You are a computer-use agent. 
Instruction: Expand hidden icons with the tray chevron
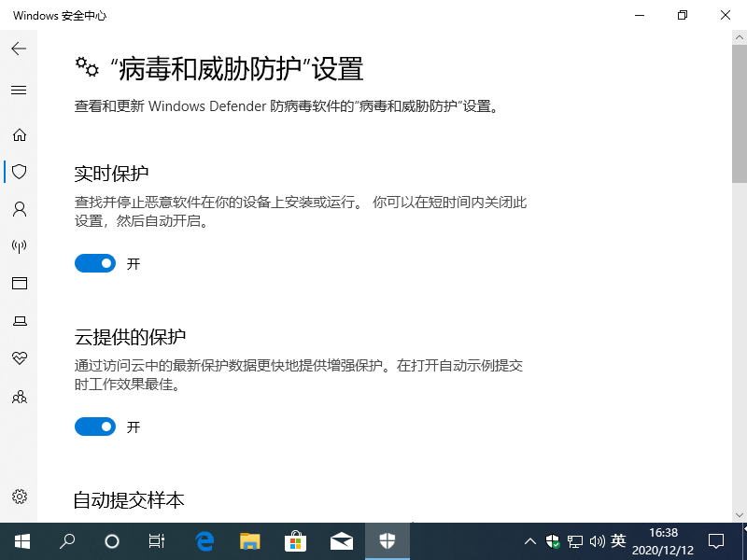point(529,541)
